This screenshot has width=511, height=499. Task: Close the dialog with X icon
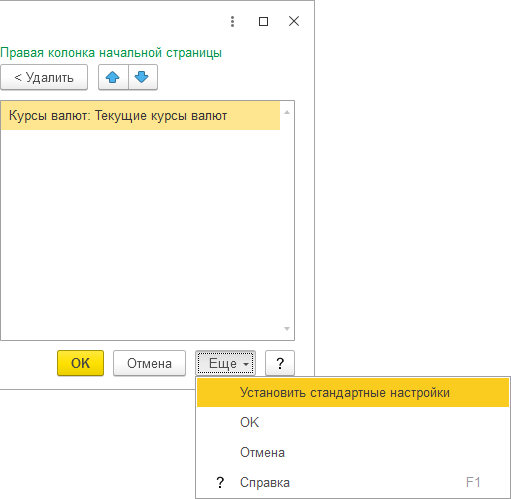(294, 21)
